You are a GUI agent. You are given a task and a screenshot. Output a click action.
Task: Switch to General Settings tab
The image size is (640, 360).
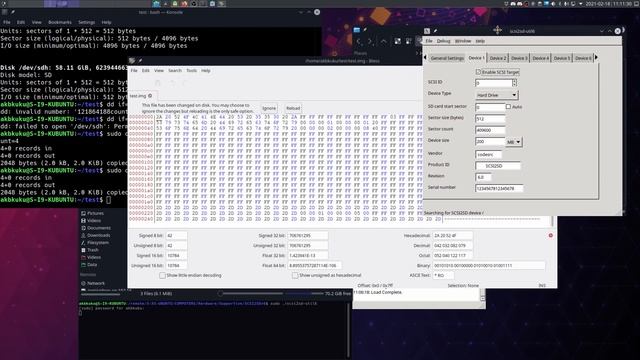click(447, 58)
